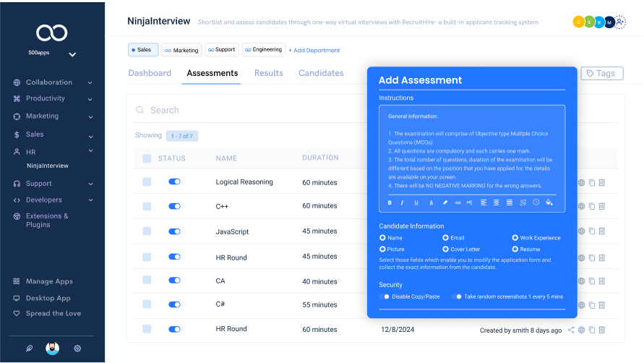
Task: Apply italic formatting in instructions editor
Action: 402,202
